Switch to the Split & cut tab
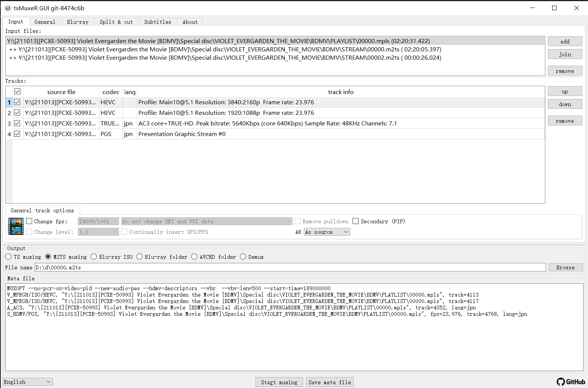588x388 pixels. (116, 22)
